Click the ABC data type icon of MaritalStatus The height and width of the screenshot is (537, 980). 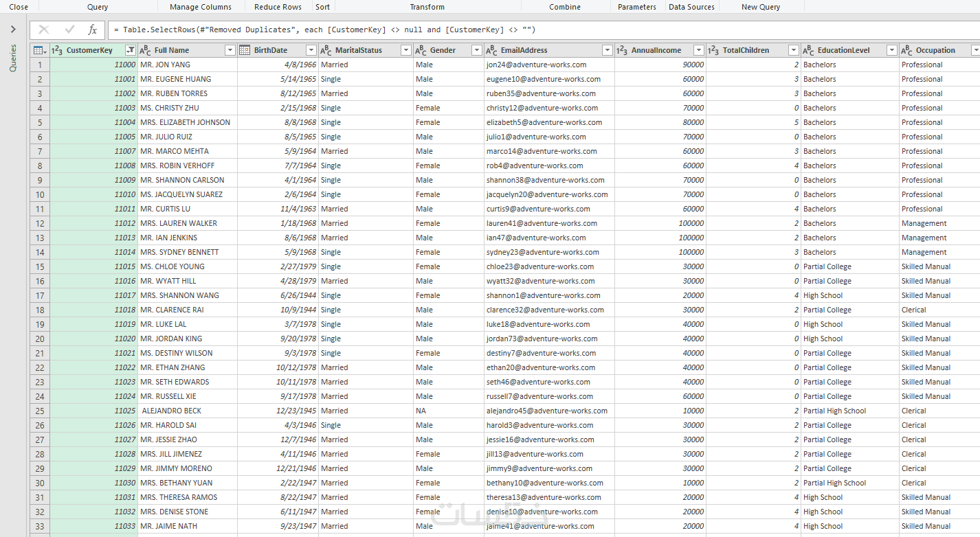coord(326,50)
